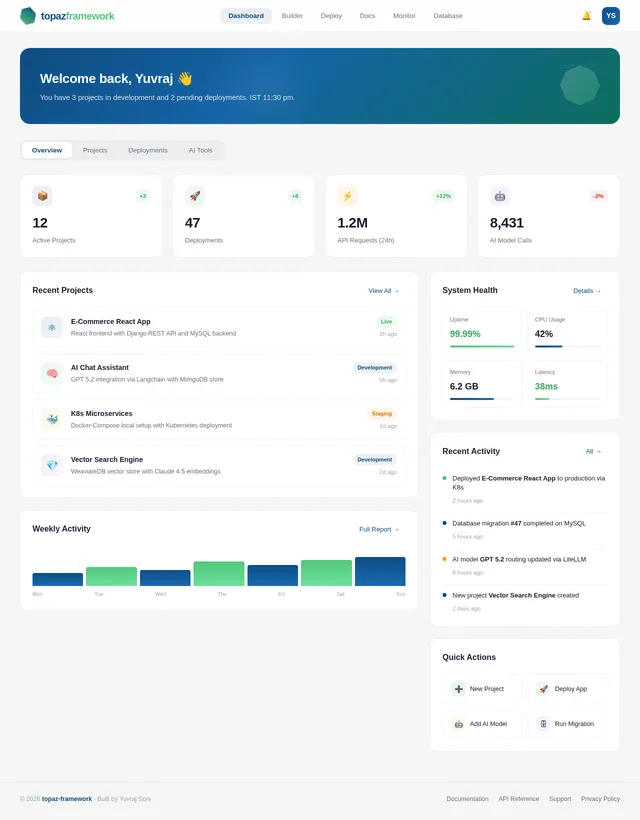This screenshot has width=640, height=820.
Task: Click the Live status badge
Action: (x=386, y=322)
